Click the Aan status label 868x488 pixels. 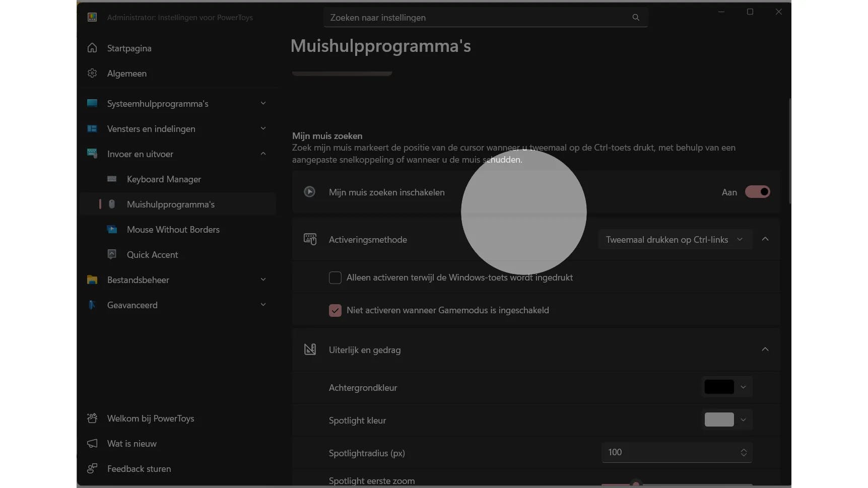[729, 192]
